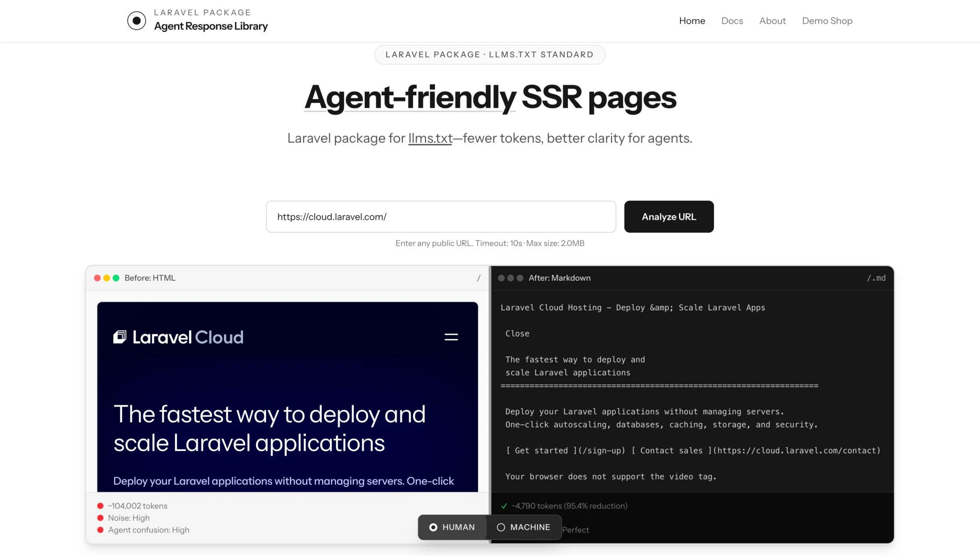Click the Contact sales link in the markdown output

point(668,450)
